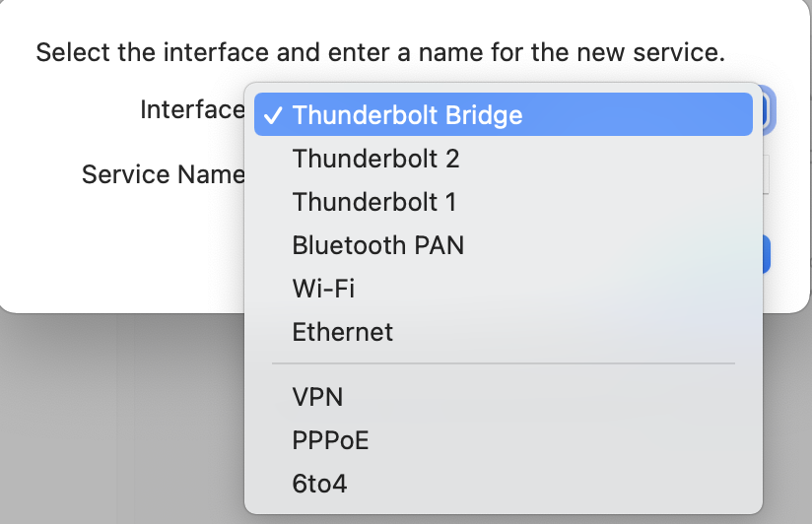Choose Wi-Fi as the interface

tap(323, 289)
